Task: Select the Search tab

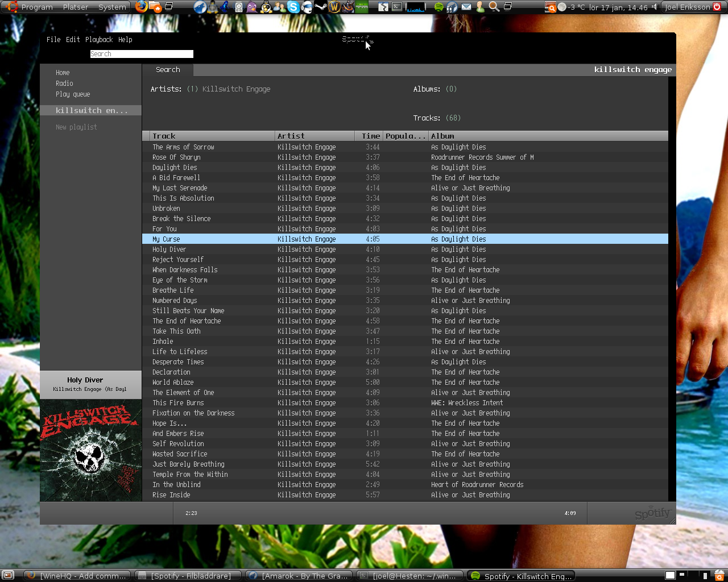Action: (x=168, y=70)
